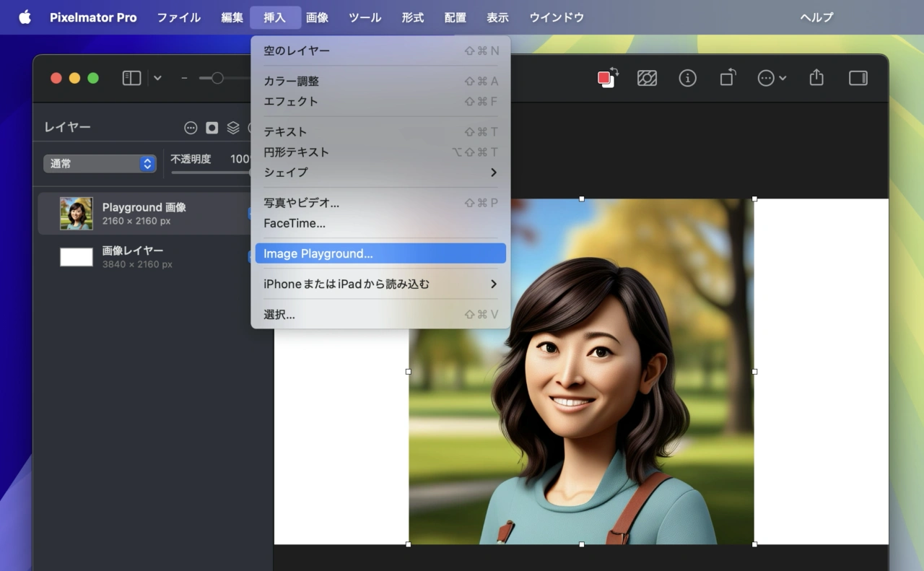Viewport: 924px width, 571px height.
Task: Expand the iPhoneまたはiPadから読み込む submenu
Action: (380, 284)
